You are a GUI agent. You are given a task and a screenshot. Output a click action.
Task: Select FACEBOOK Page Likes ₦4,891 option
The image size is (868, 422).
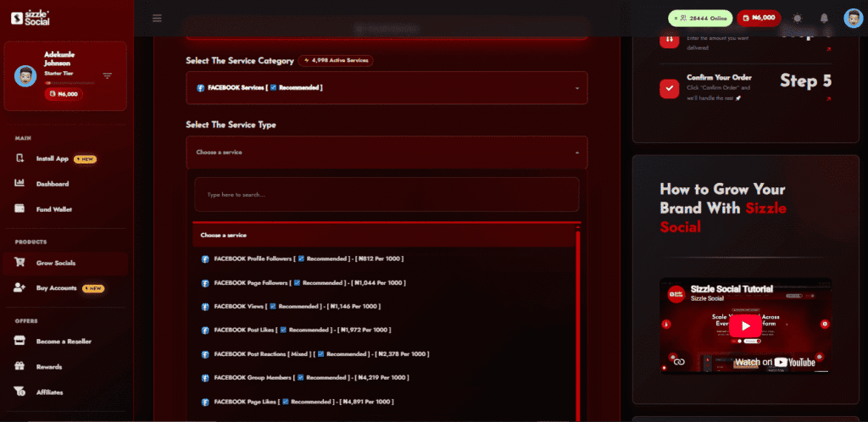click(x=384, y=402)
